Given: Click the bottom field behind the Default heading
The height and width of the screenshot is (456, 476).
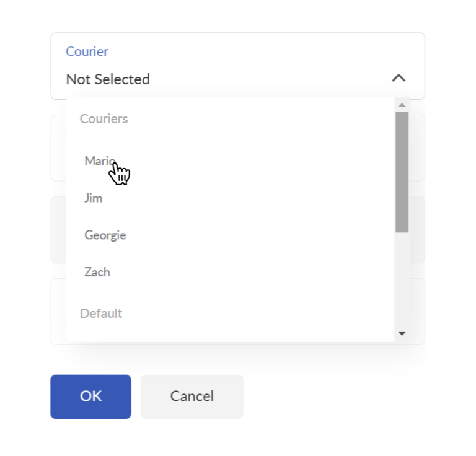Looking at the screenshot, I should [x=417, y=312].
